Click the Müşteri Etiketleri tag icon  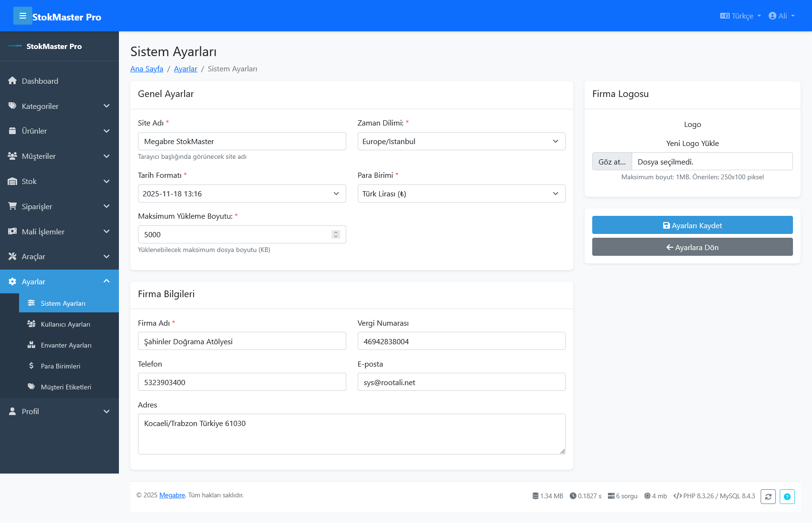tap(31, 387)
